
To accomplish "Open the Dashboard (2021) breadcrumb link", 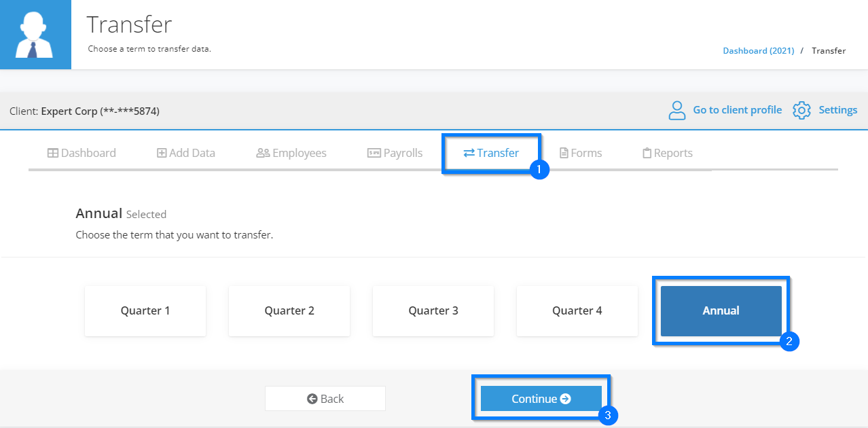I will point(758,51).
